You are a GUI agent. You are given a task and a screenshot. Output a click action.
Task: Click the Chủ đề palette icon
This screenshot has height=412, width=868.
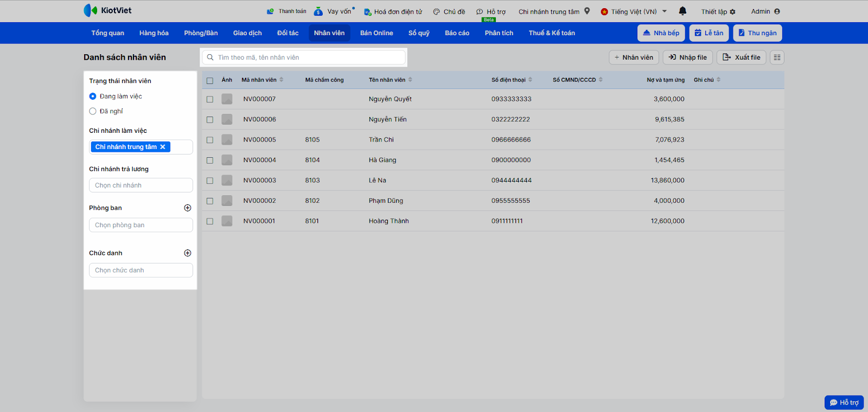click(436, 11)
